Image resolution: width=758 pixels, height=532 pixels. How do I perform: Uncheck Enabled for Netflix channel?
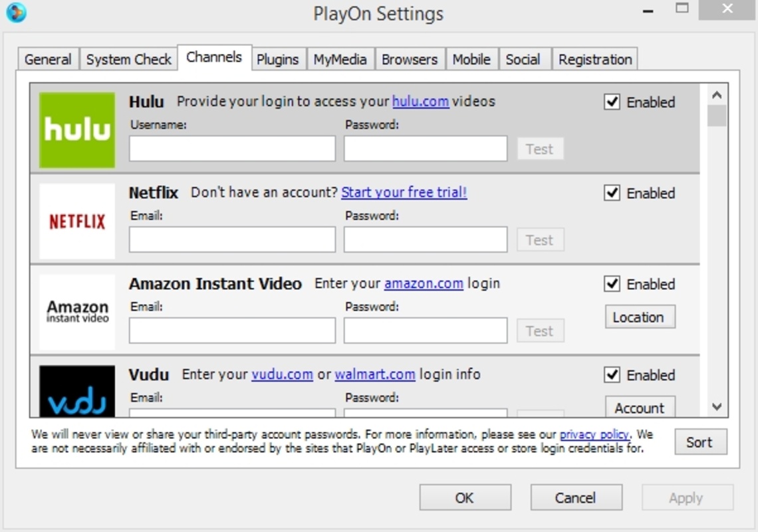(x=612, y=194)
